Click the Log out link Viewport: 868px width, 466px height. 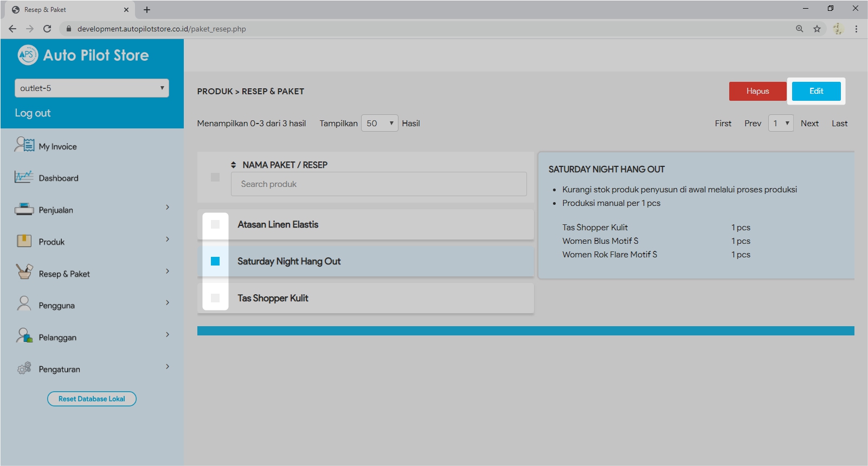(x=33, y=113)
